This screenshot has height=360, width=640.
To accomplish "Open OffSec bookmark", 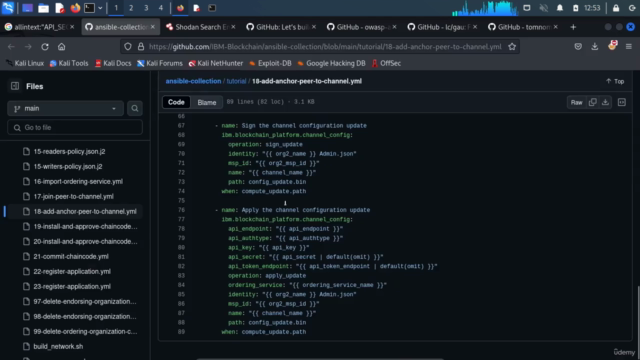I will [x=386, y=63].
